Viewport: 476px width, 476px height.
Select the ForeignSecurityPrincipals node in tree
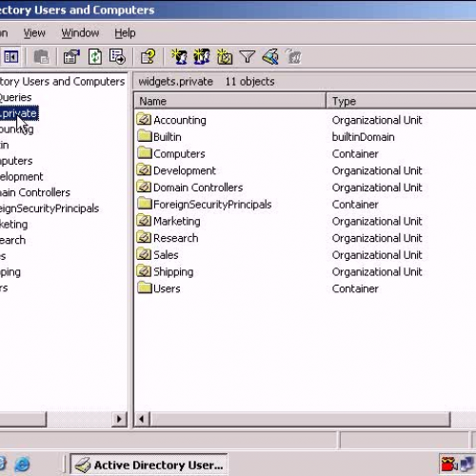[x=50, y=208]
